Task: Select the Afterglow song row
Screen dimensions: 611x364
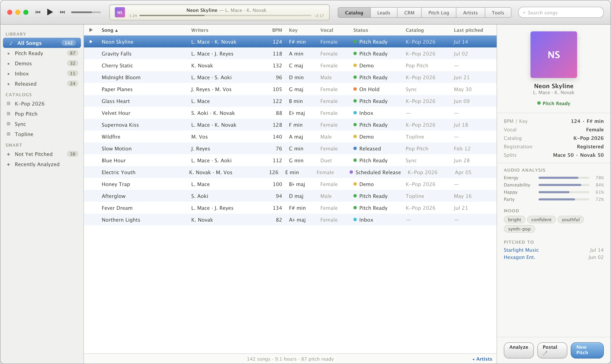Action: coord(290,196)
